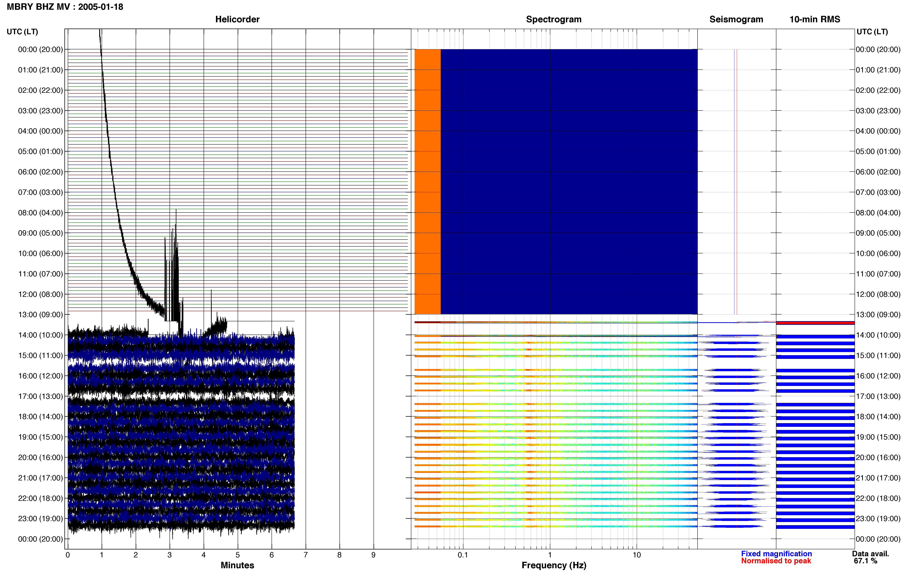Select the 'Seismogram' panel heading
This screenshot has width=924, height=578.
click(736, 20)
